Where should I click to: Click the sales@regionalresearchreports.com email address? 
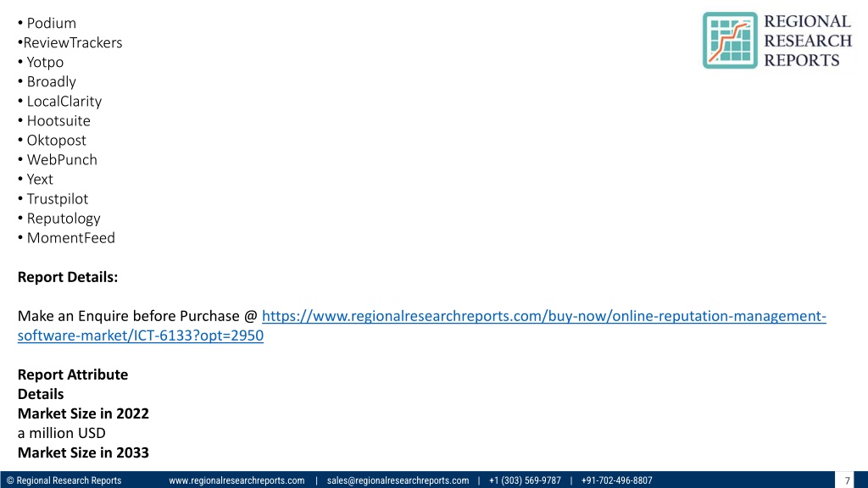click(x=398, y=480)
